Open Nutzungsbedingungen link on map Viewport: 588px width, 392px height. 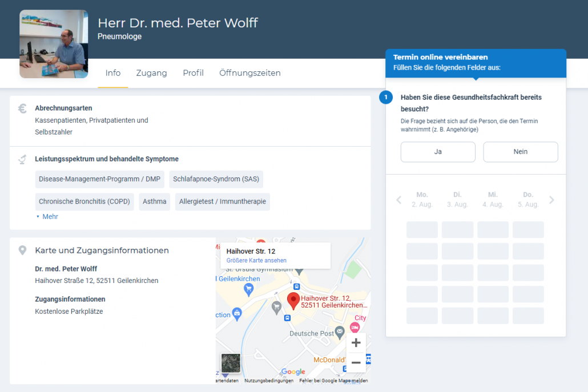pyautogui.click(x=269, y=381)
